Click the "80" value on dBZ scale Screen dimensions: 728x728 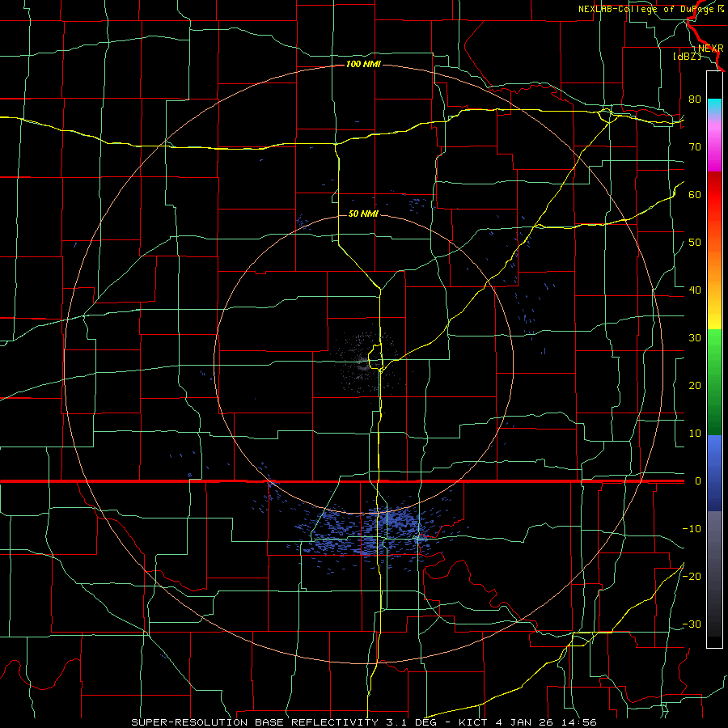(x=695, y=99)
